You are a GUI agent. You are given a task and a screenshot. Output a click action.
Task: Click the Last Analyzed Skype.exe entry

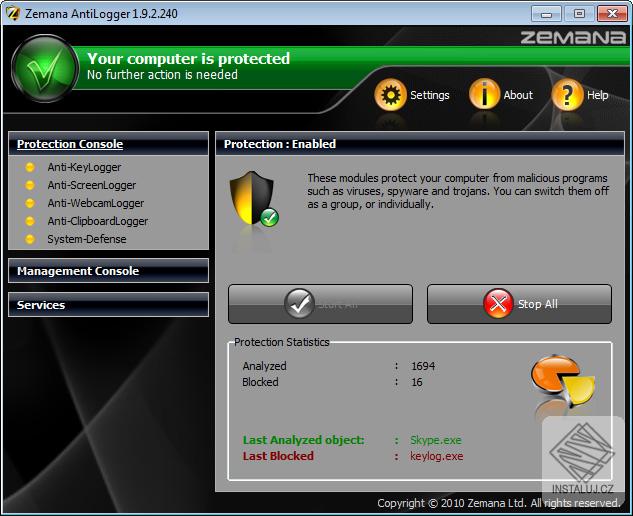pyautogui.click(x=436, y=440)
